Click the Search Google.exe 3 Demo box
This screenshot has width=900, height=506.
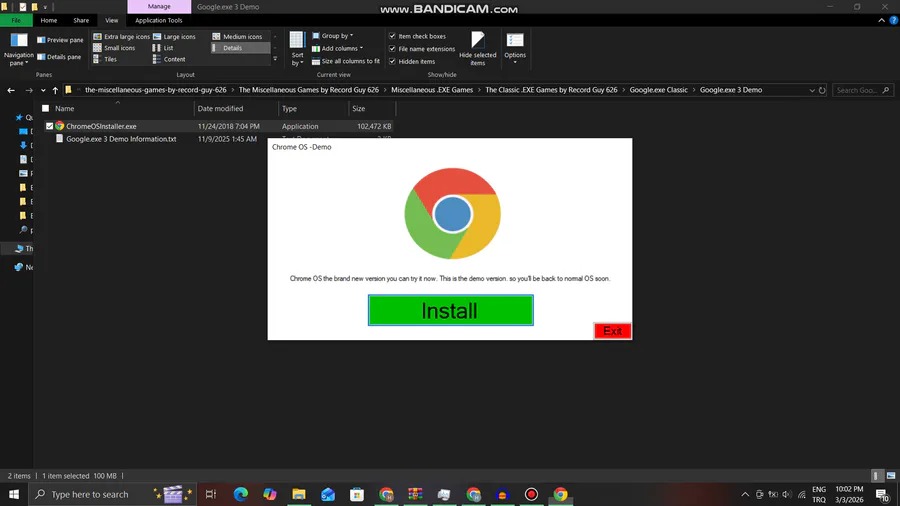click(862, 90)
